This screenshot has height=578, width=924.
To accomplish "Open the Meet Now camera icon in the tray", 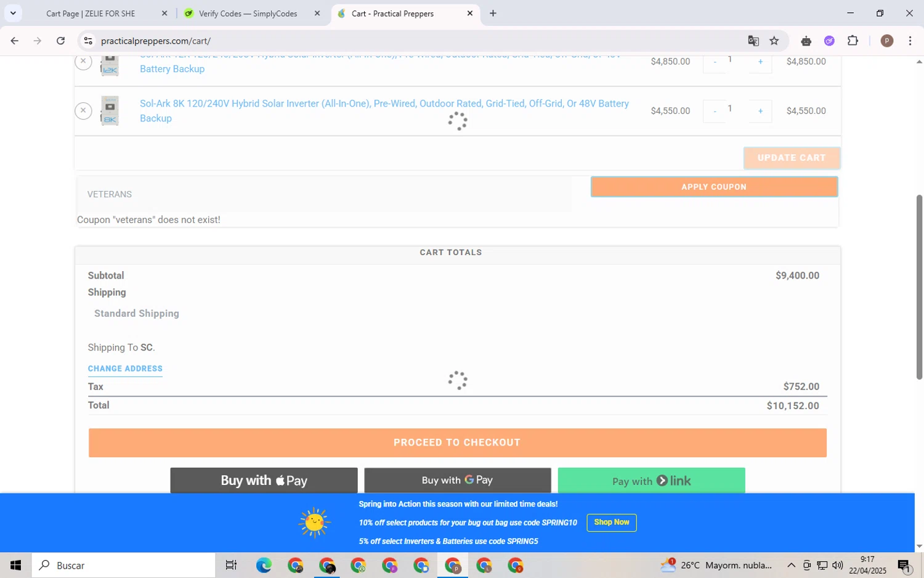I will 806,565.
